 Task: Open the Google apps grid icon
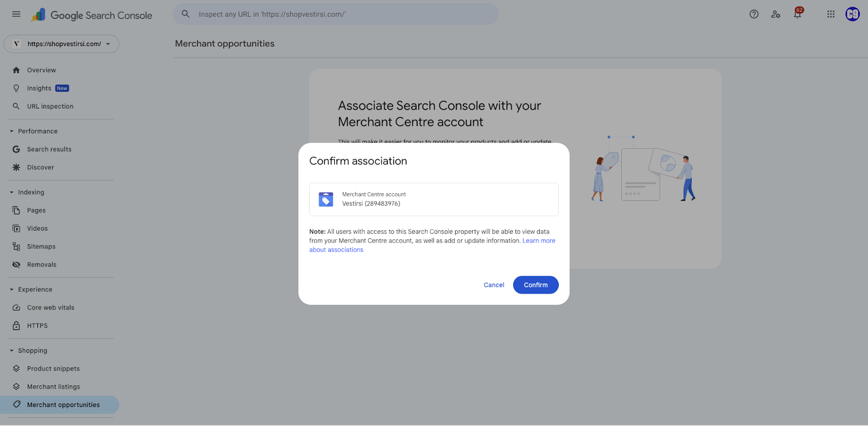(831, 14)
